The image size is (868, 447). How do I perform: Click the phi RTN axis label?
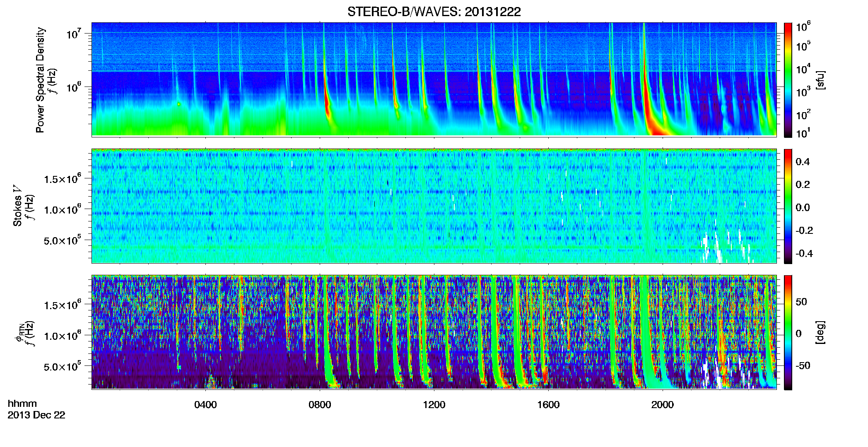(19, 333)
